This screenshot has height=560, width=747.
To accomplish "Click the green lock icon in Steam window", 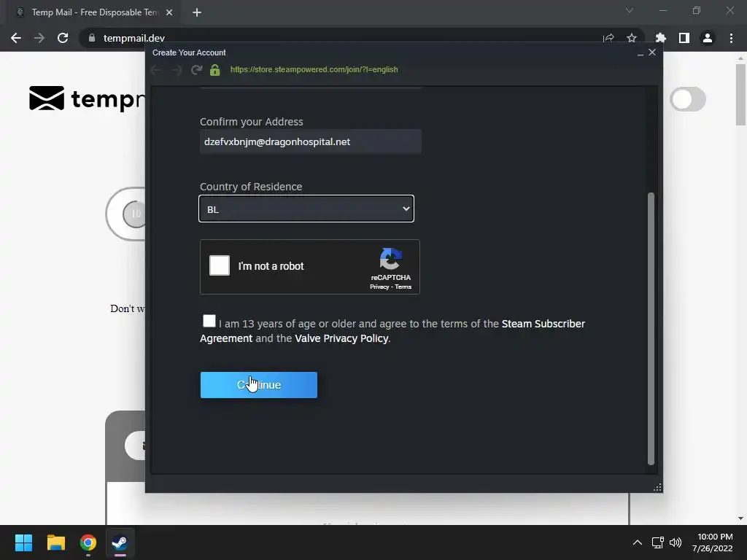I will pyautogui.click(x=215, y=70).
